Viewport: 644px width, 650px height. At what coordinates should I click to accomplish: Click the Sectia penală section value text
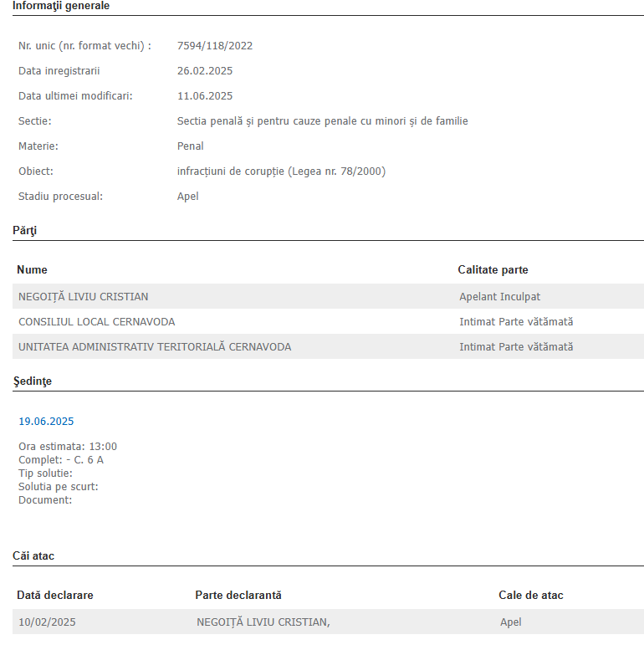[322, 121]
